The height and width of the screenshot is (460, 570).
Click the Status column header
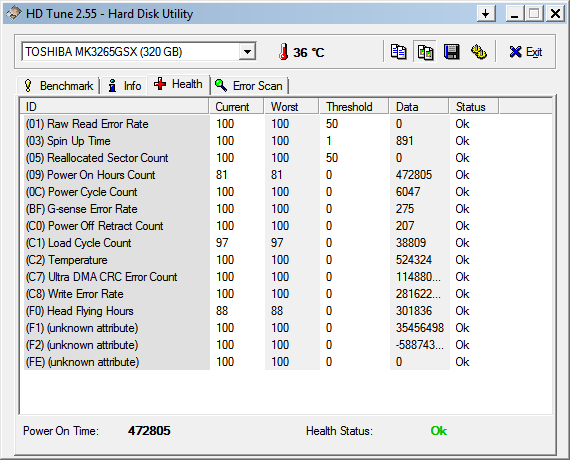[x=474, y=107]
